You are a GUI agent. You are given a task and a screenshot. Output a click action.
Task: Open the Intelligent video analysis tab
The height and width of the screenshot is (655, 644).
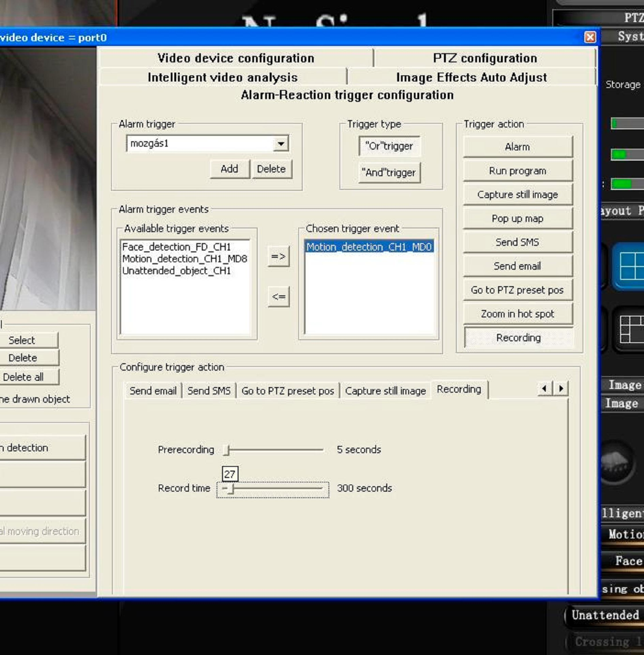click(223, 77)
